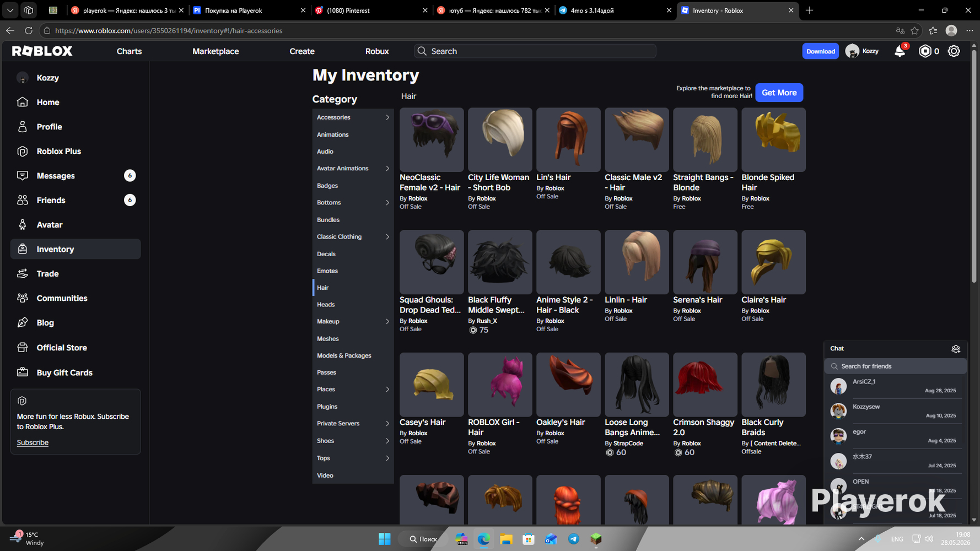
Task: Open the Create tab
Action: click(x=302, y=51)
